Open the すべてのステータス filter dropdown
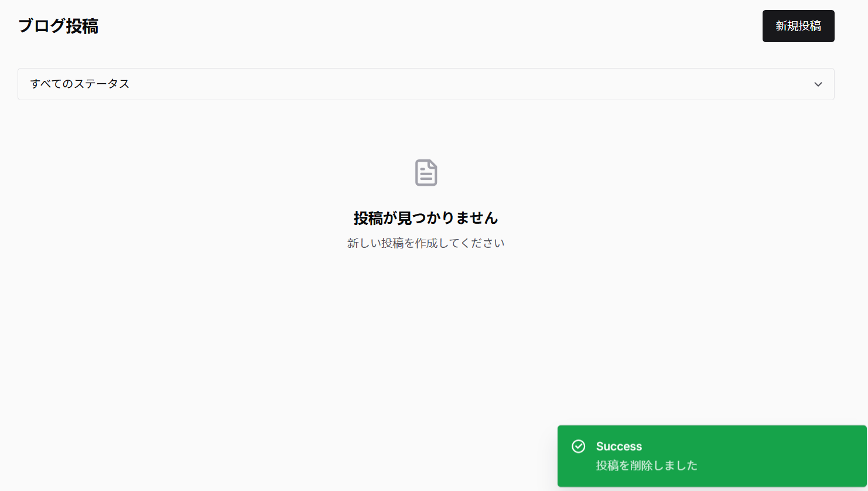Image resolution: width=868 pixels, height=491 pixels. (x=426, y=84)
